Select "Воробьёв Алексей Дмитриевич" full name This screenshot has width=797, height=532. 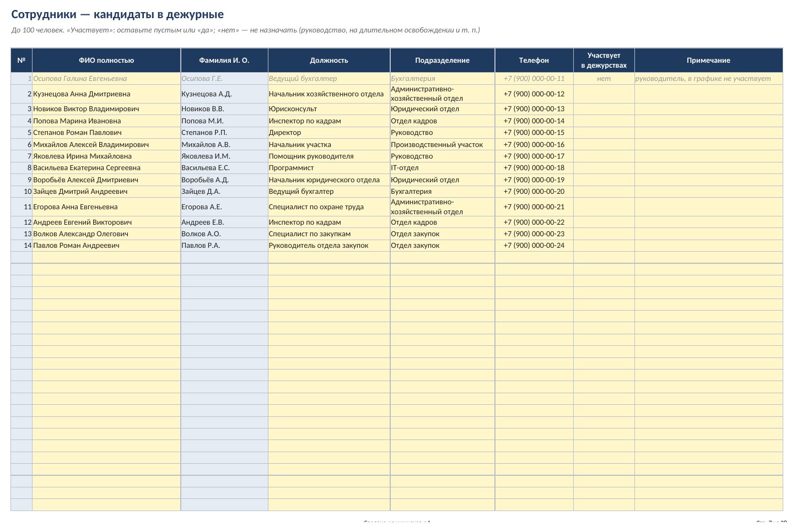(x=106, y=180)
